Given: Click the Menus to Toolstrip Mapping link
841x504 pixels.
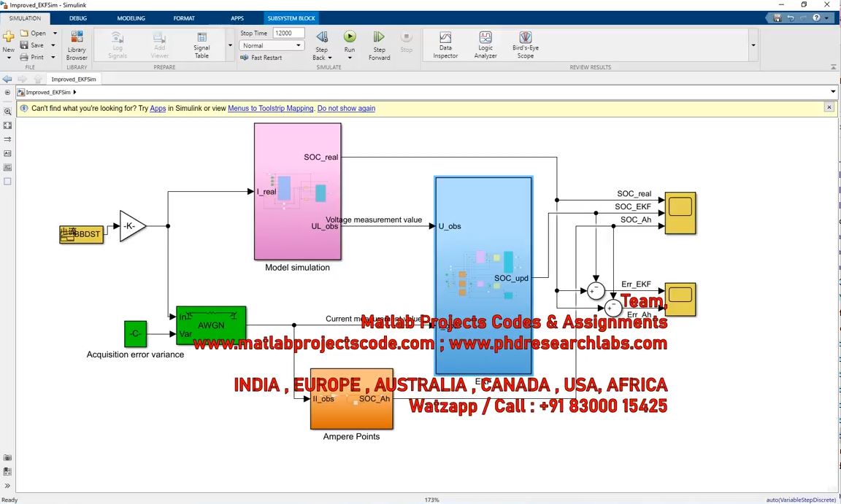Looking at the screenshot, I should click(270, 109).
